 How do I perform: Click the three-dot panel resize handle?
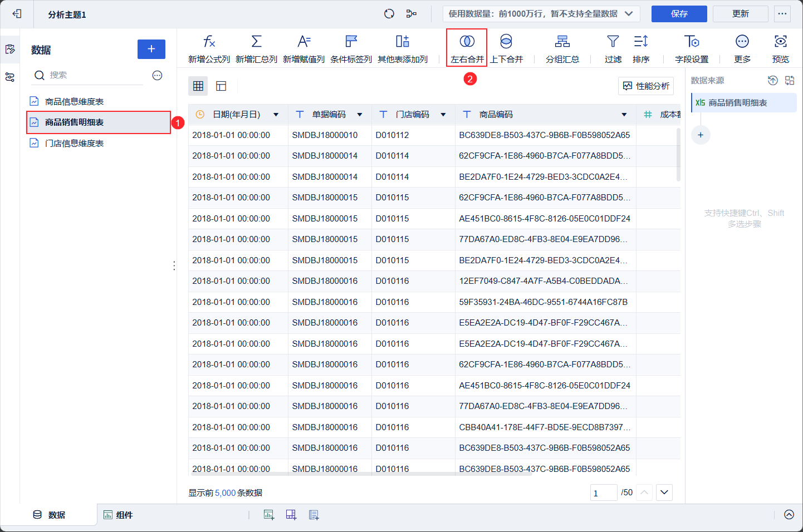point(174,266)
